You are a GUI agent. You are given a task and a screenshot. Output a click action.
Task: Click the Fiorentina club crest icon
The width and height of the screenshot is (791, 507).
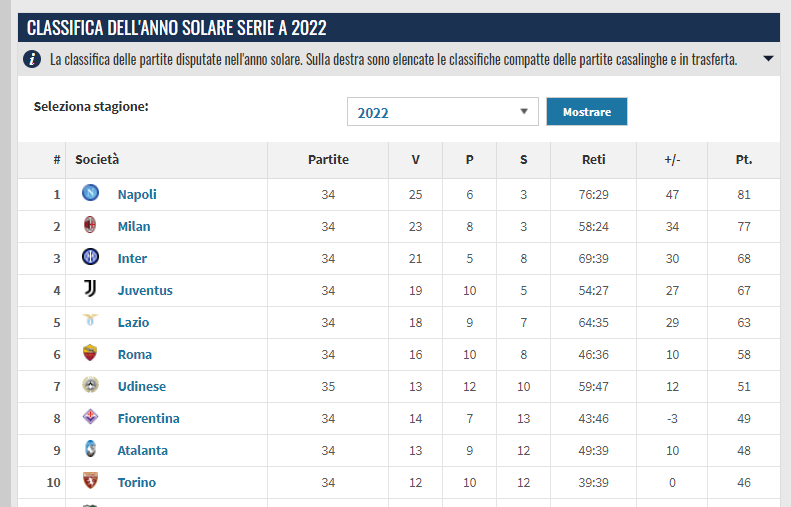90,417
